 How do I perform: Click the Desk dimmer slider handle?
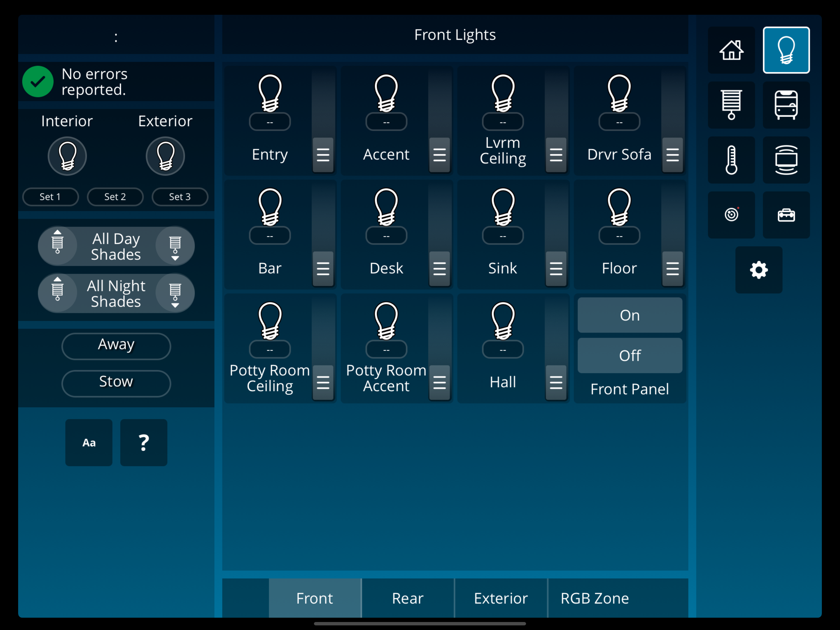click(x=439, y=269)
